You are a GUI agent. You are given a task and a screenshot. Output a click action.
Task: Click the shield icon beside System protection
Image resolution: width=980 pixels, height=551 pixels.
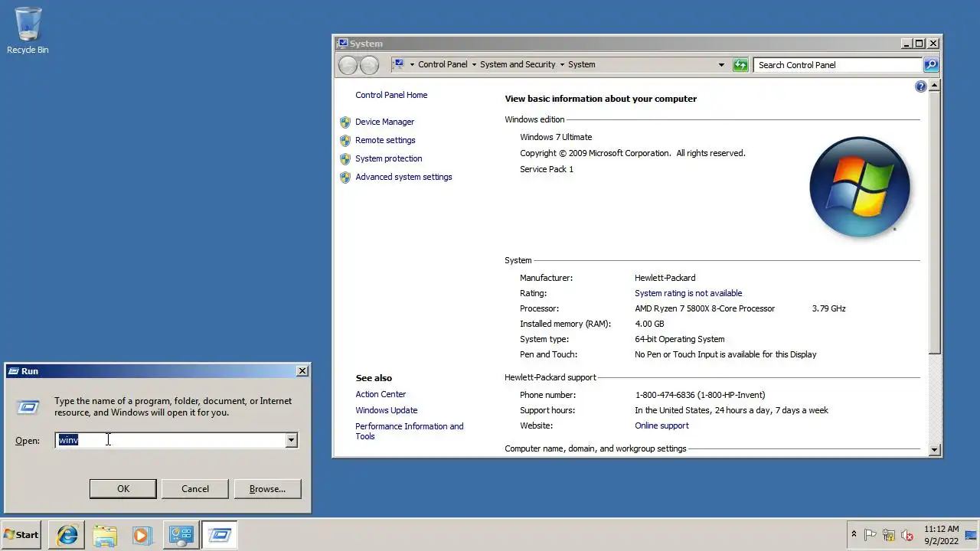coord(345,158)
